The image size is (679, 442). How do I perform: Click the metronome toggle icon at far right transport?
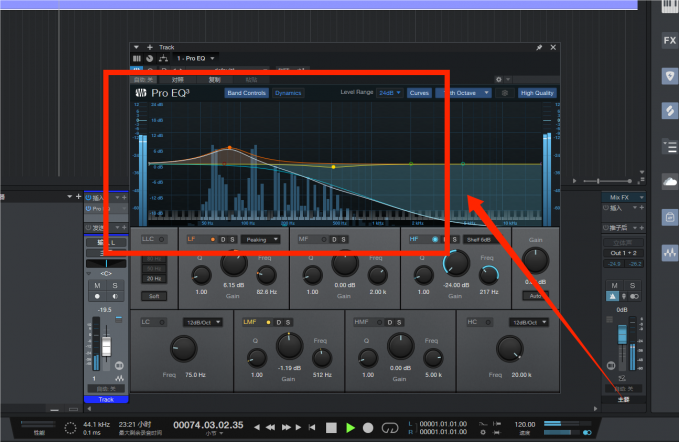pos(587,432)
